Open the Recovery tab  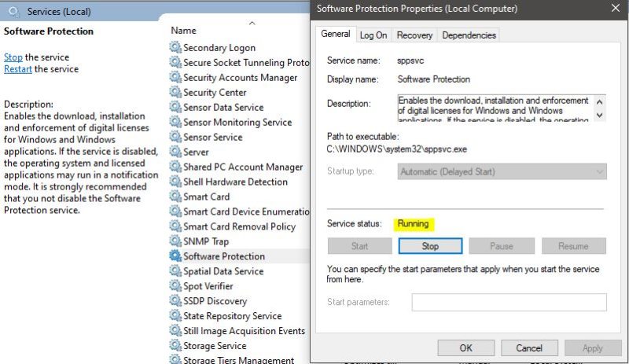414,35
